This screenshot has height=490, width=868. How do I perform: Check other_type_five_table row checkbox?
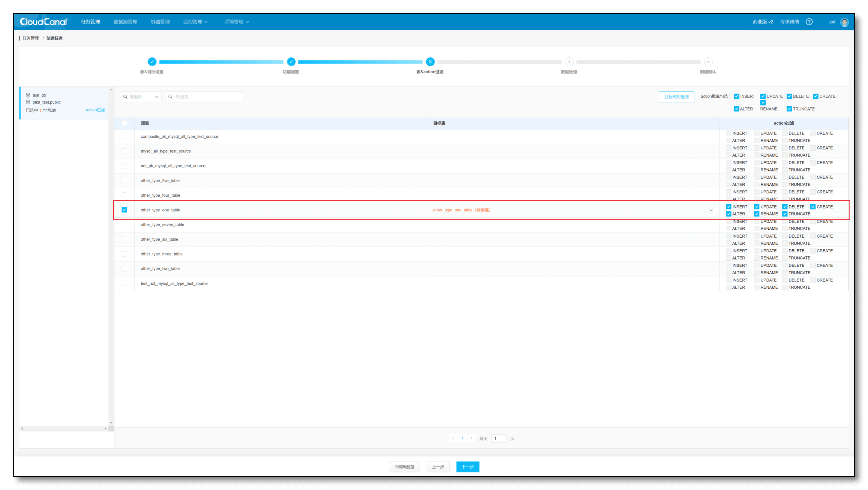coord(124,180)
